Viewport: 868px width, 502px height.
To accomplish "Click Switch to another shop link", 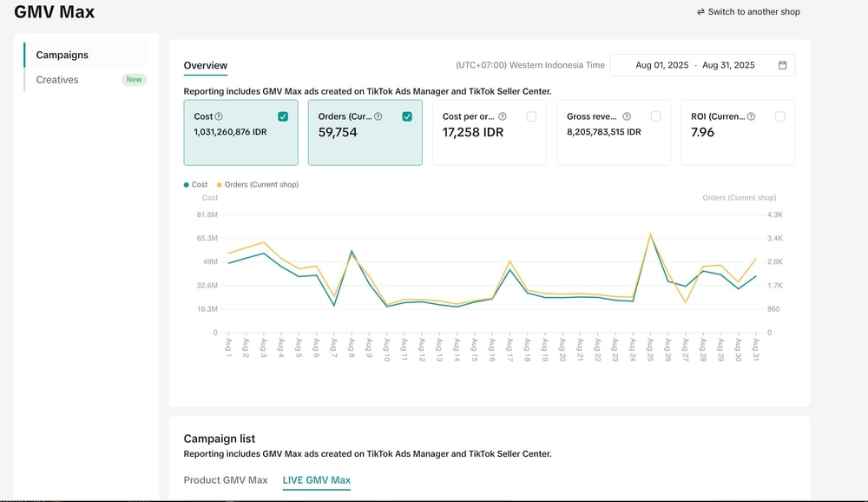I will pyautogui.click(x=753, y=12).
